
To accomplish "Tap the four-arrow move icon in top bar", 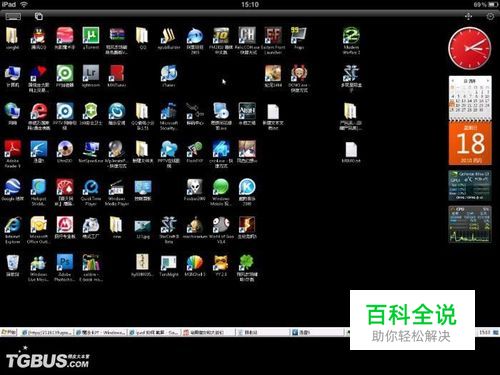I will click(468, 16).
